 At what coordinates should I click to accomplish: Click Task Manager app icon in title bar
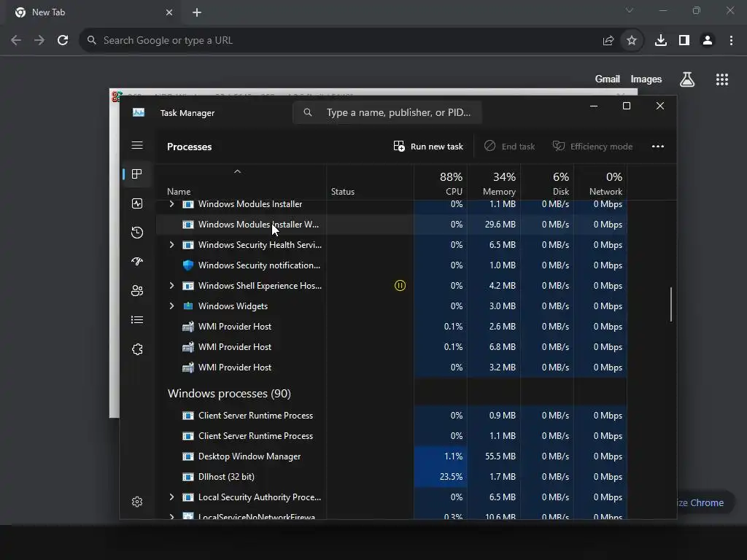[139, 112]
